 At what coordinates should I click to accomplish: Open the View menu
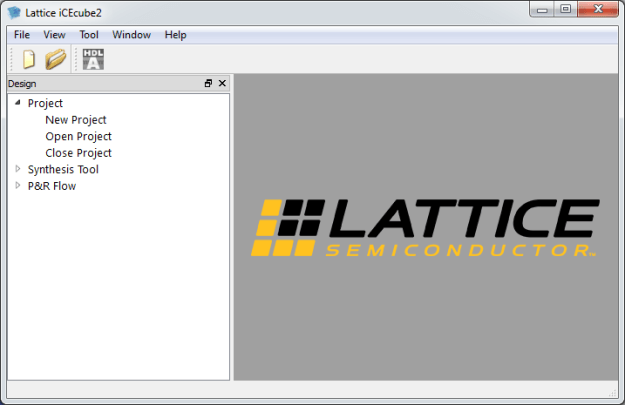click(54, 35)
